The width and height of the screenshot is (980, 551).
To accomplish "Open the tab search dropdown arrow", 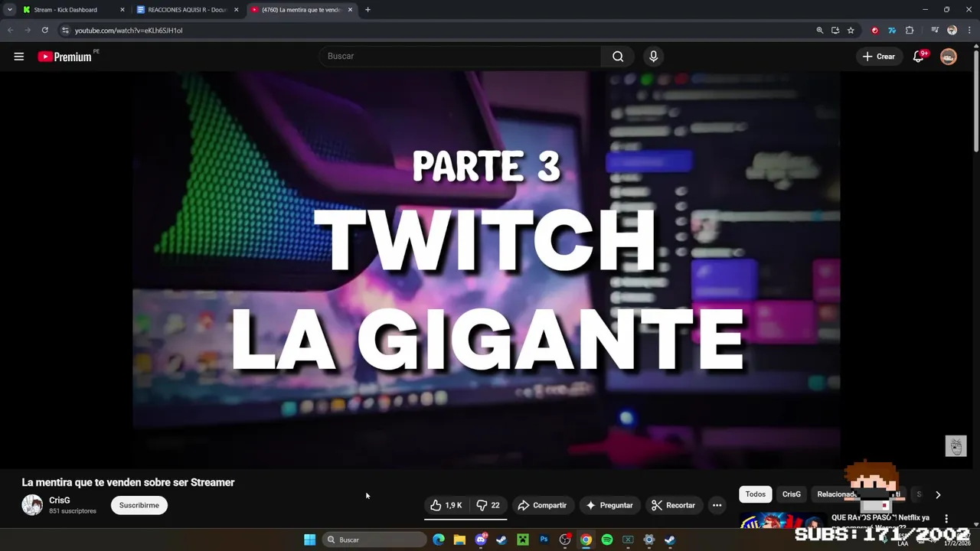I will click(9, 10).
